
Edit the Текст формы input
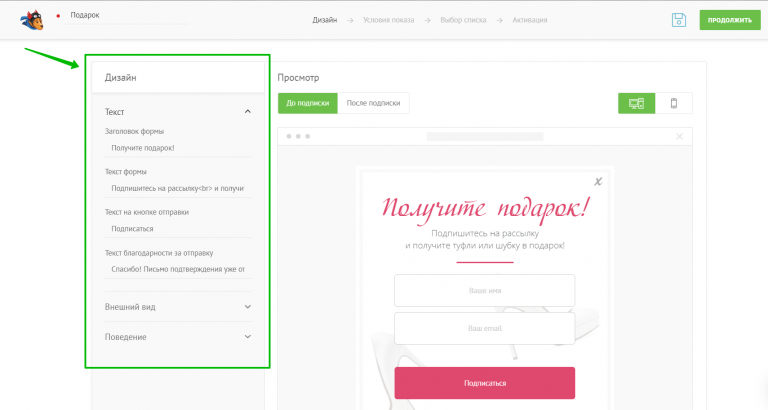click(x=178, y=189)
